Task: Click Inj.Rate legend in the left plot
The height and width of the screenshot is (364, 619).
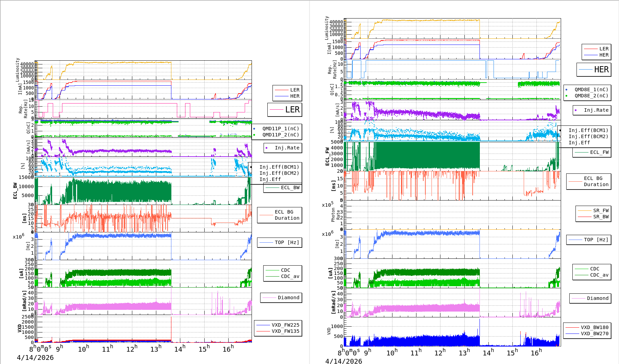Action: (x=283, y=148)
